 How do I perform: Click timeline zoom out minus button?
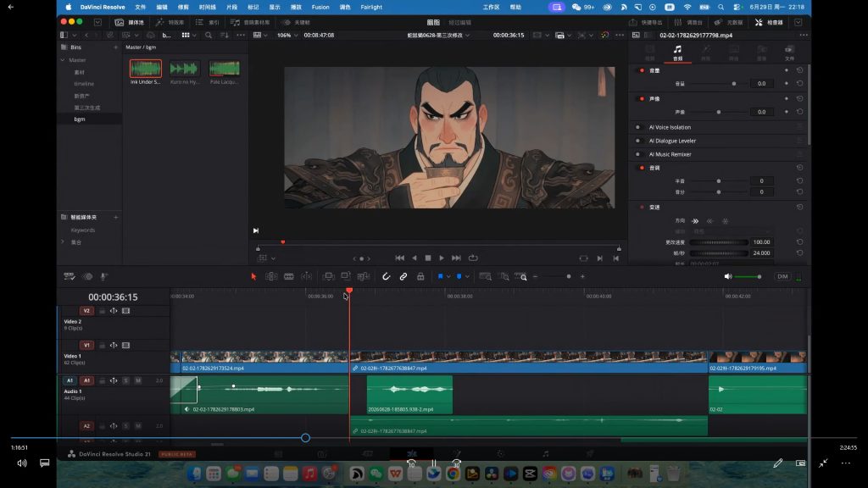[x=536, y=277]
